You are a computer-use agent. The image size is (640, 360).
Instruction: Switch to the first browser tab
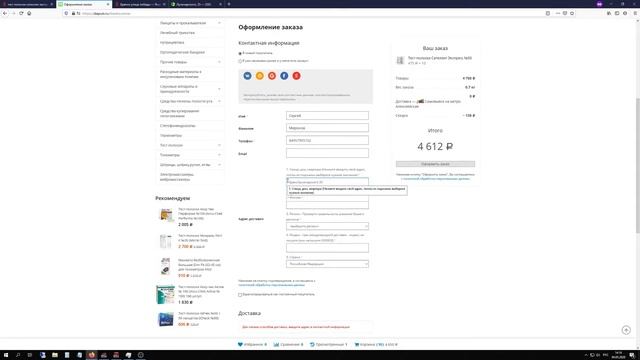point(27,4)
